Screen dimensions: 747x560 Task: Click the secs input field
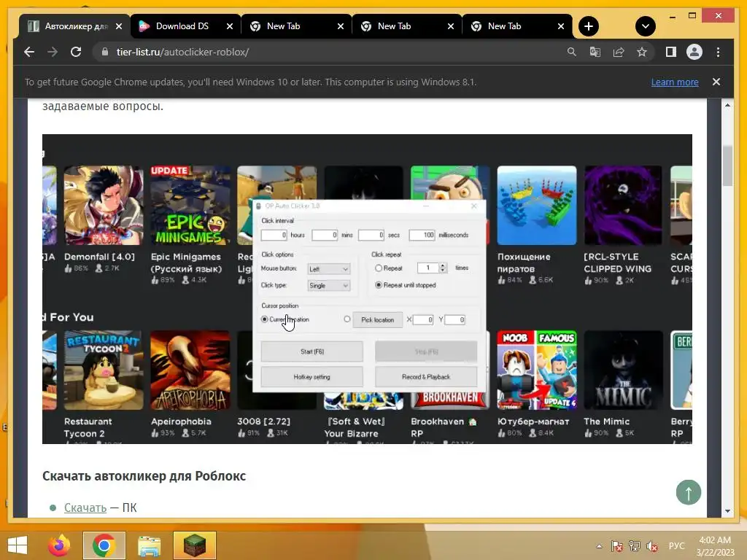371,235
